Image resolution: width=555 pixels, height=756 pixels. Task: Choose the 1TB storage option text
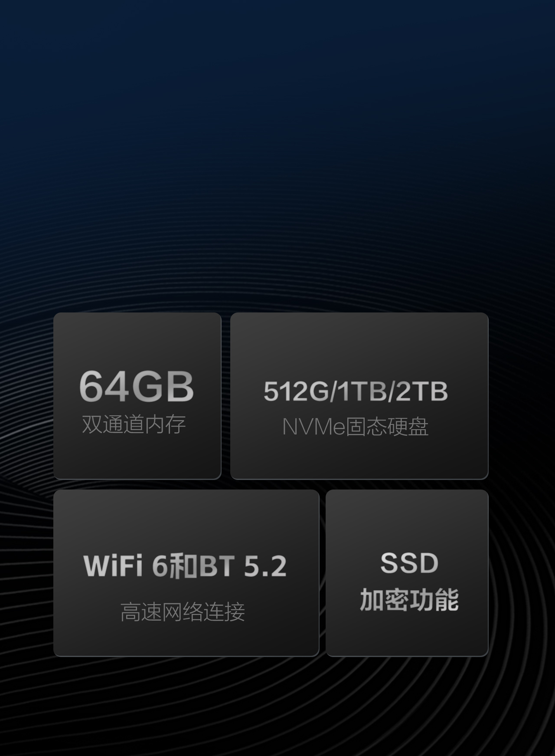tap(362, 391)
